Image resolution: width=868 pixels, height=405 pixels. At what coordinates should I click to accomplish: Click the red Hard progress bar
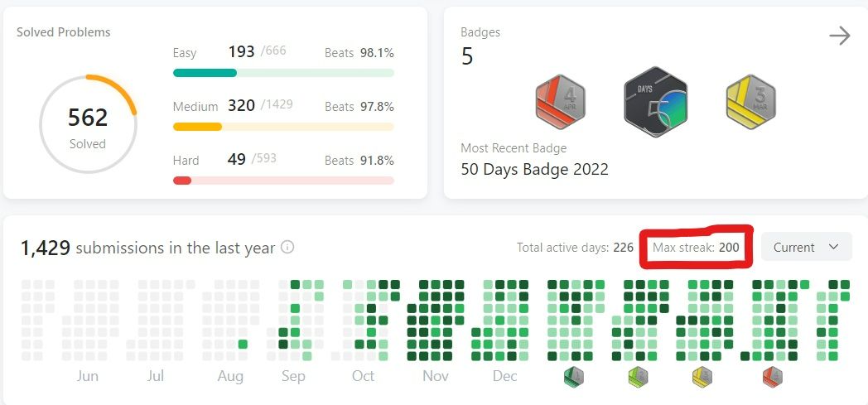point(283,181)
